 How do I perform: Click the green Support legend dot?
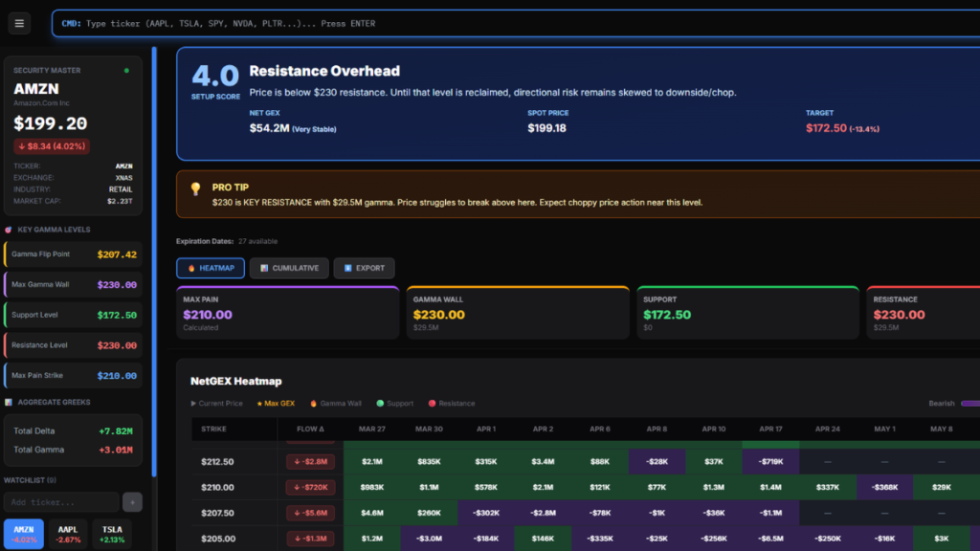click(381, 404)
